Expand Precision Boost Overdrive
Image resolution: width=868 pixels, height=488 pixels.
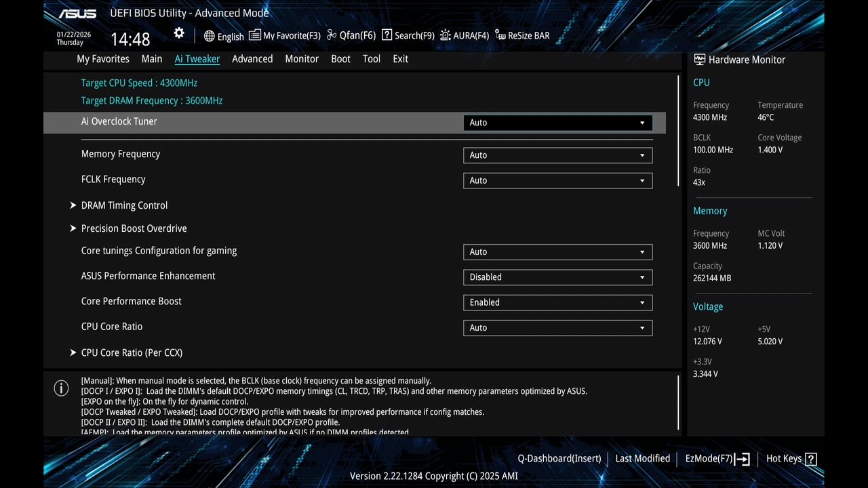(134, 228)
